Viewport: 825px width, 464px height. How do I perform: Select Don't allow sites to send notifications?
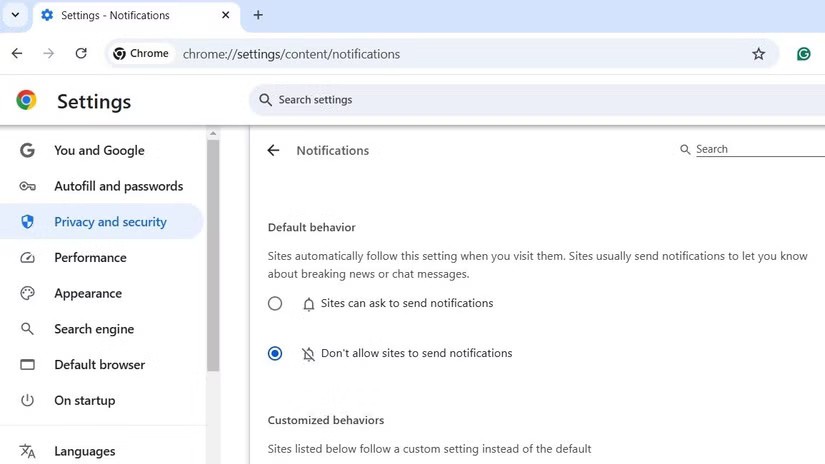pyautogui.click(x=275, y=354)
